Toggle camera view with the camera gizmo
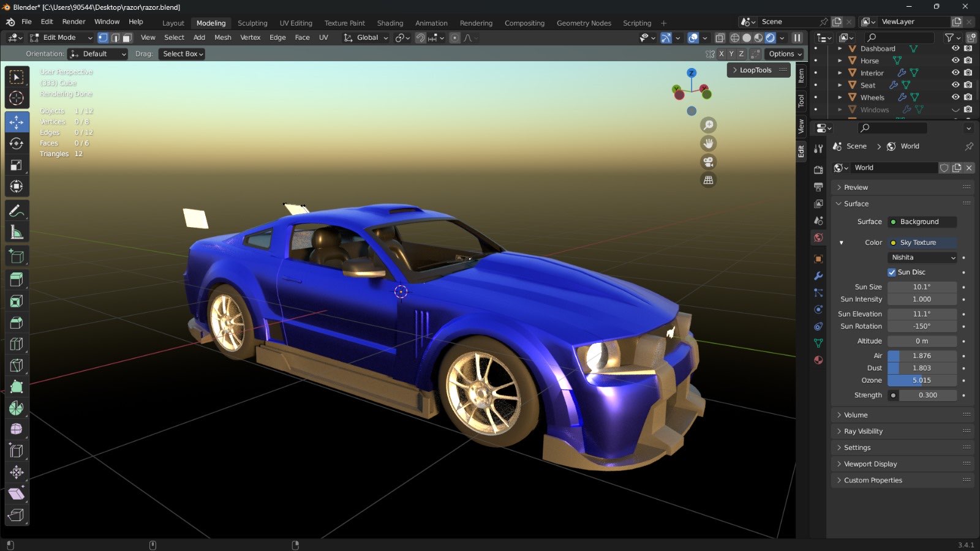980x551 pixels. click(709, 162)
